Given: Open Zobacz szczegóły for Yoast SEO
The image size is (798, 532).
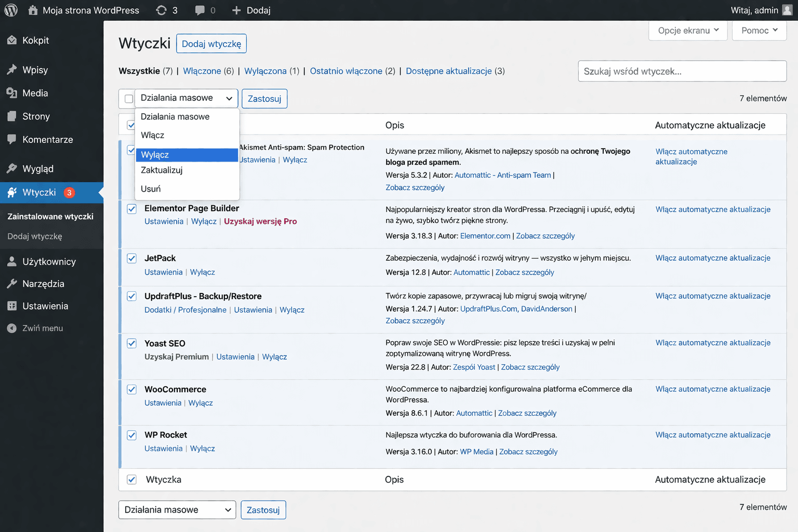Looking at the screenshot, I should pos(530,367).
